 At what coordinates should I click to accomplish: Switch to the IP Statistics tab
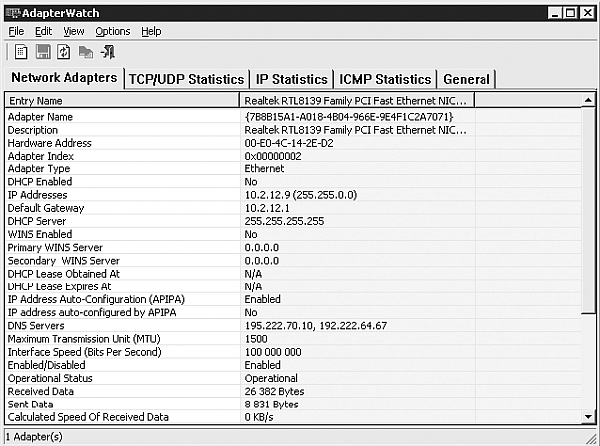pyautogui.click(x=291, y=79)
